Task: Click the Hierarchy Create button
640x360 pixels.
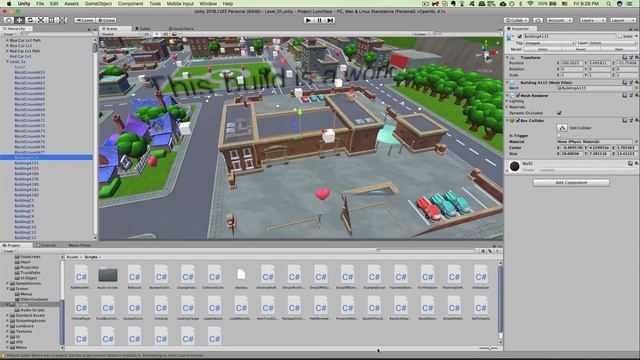Action: click(8, 34)
